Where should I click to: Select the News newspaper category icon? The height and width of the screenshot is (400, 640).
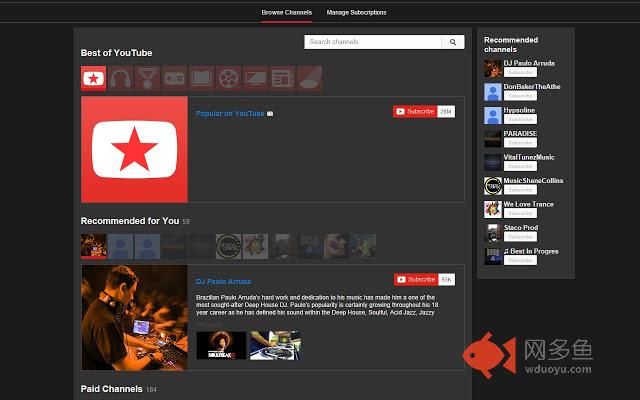[x=282, y=78]
